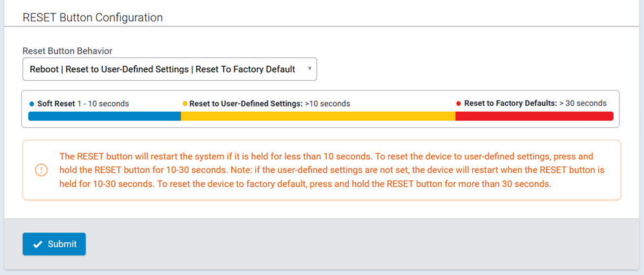This screenshot has width=644, height=275.
Task: Click the blue Soft Reset bar segment
Action: click(104, 116)
